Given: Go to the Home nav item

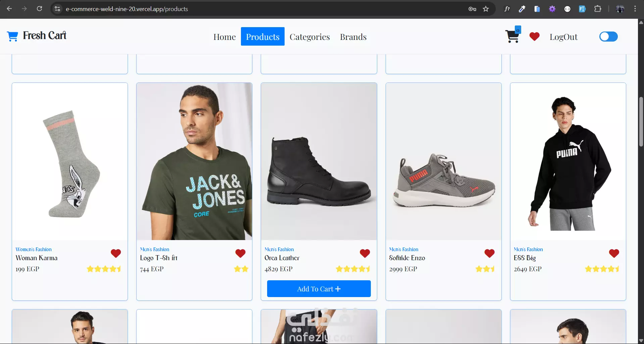Looking at the screenshot, I should coord(225,37).
